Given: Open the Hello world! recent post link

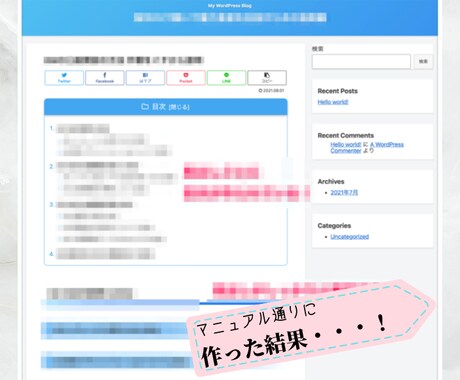Looking at the screenshot, I should [x=333, y=102].
